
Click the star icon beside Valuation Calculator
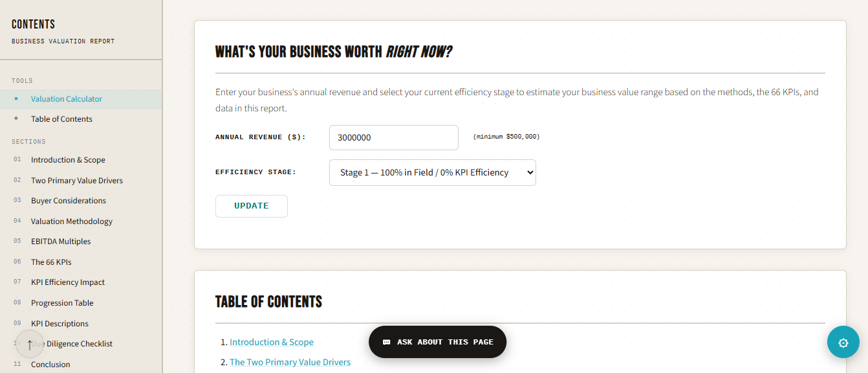(x=17, y=99)
